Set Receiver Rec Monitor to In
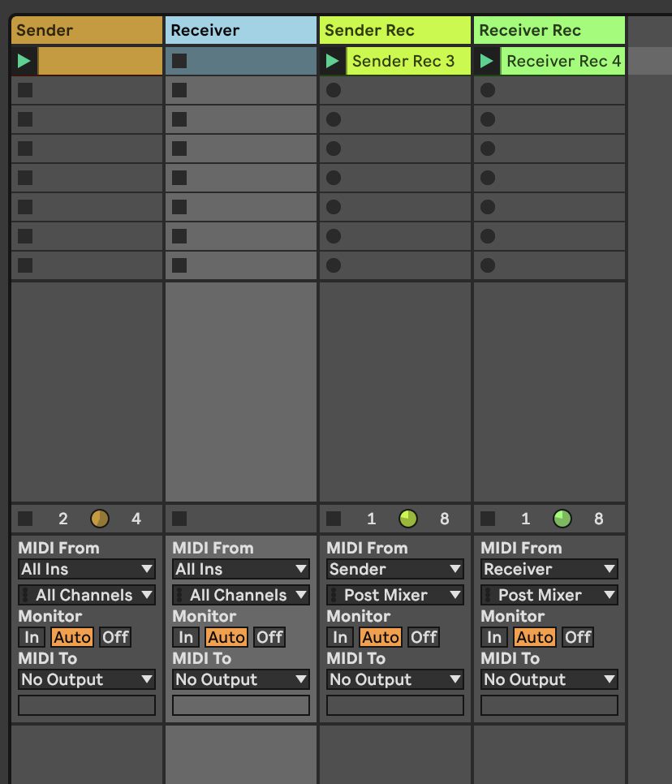 [x=494, y=637]
